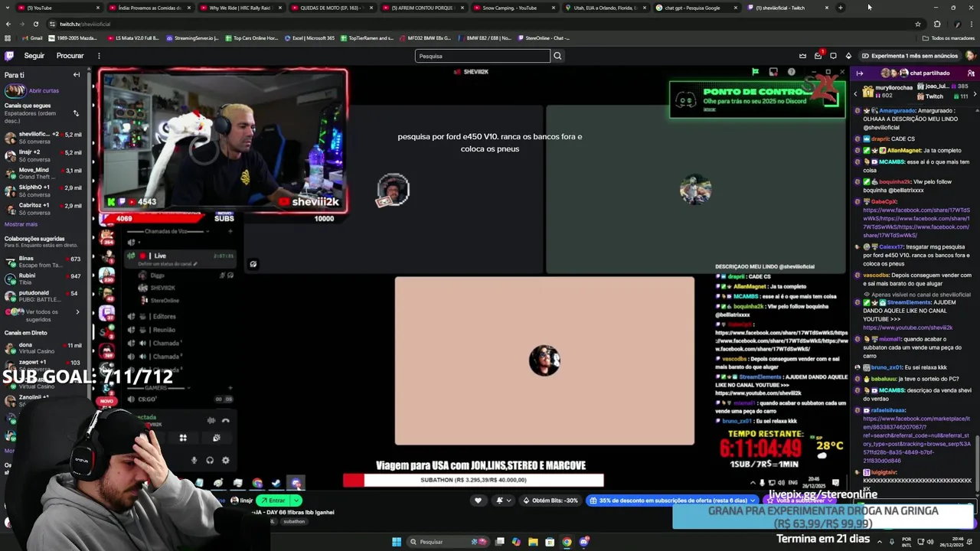Open the whispers speech bubble icon
Screen dimensions: 980x551
point(833,56)
